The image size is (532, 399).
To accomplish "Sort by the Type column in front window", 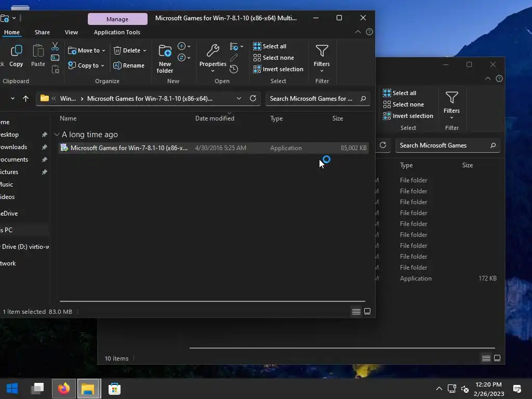I will 276,118.
